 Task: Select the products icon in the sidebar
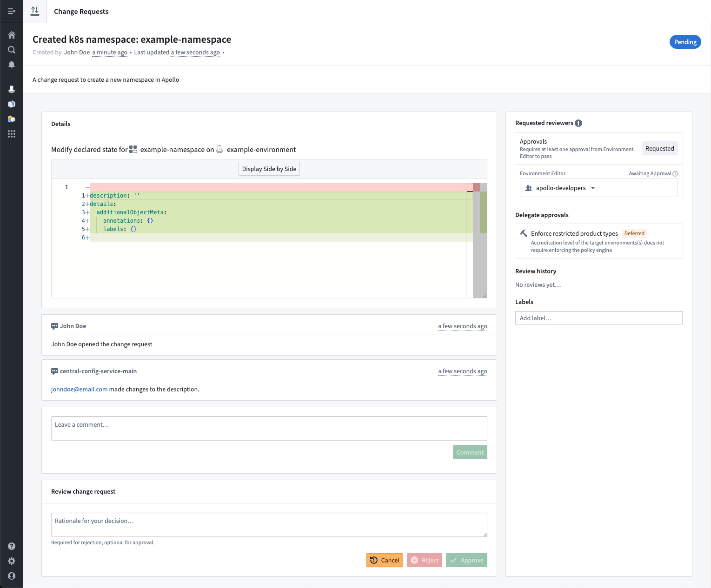12,119
